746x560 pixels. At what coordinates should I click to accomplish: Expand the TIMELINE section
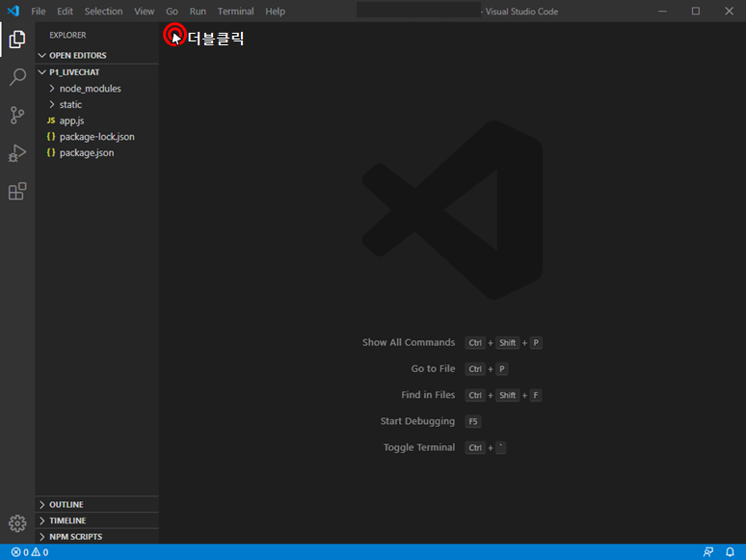(97, 520)
